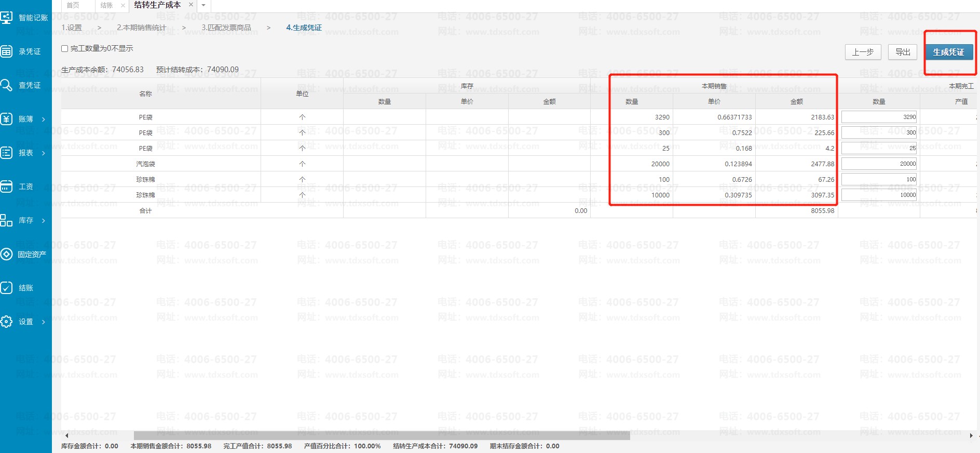Select the 结账 checkmark icon
The image size is (980, 453).
7,288
